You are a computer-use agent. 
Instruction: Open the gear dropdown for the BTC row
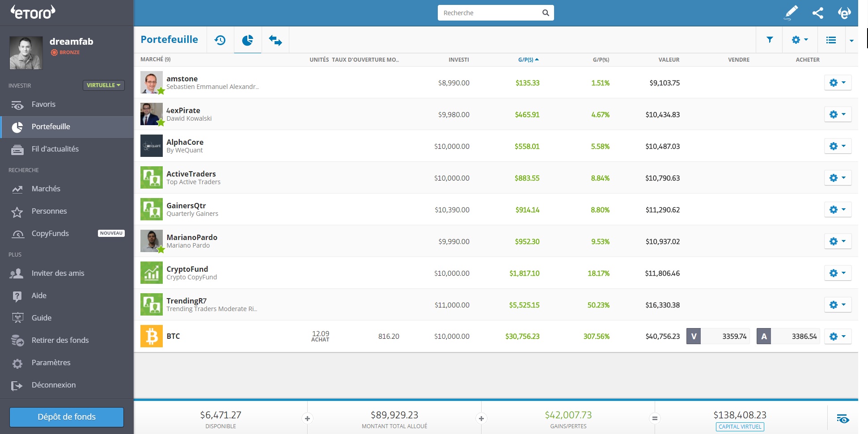tap(838, 336)
